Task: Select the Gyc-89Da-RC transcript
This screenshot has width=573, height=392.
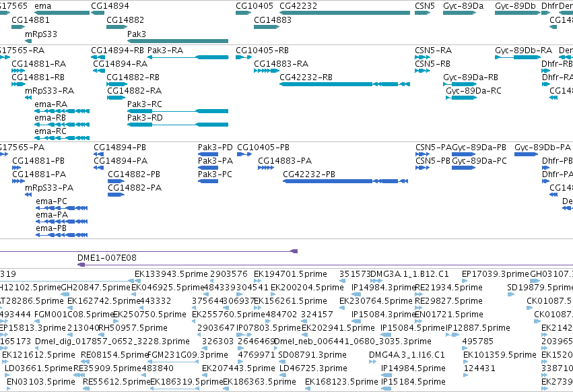Action: (461, 98)
